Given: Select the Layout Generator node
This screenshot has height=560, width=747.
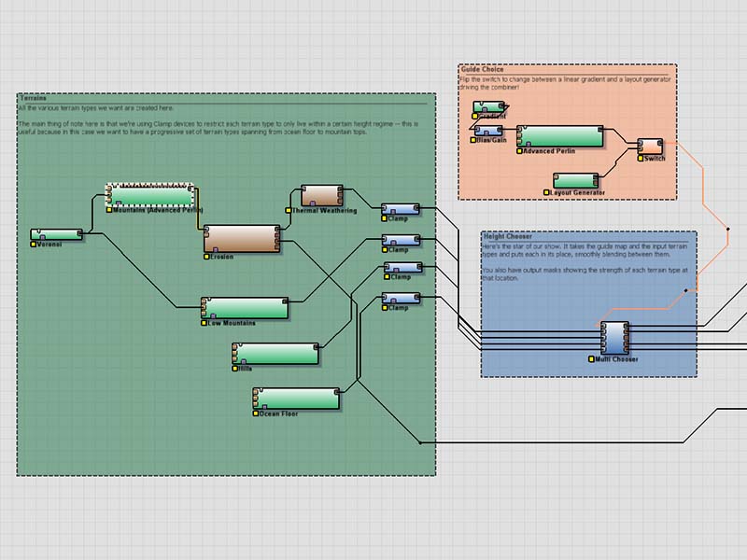Looking at the screenshot, I should click(582, 179).
